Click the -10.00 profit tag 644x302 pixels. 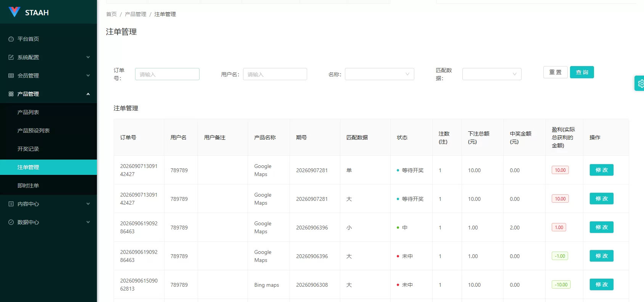pyautogui.click(x=561, y=284)
